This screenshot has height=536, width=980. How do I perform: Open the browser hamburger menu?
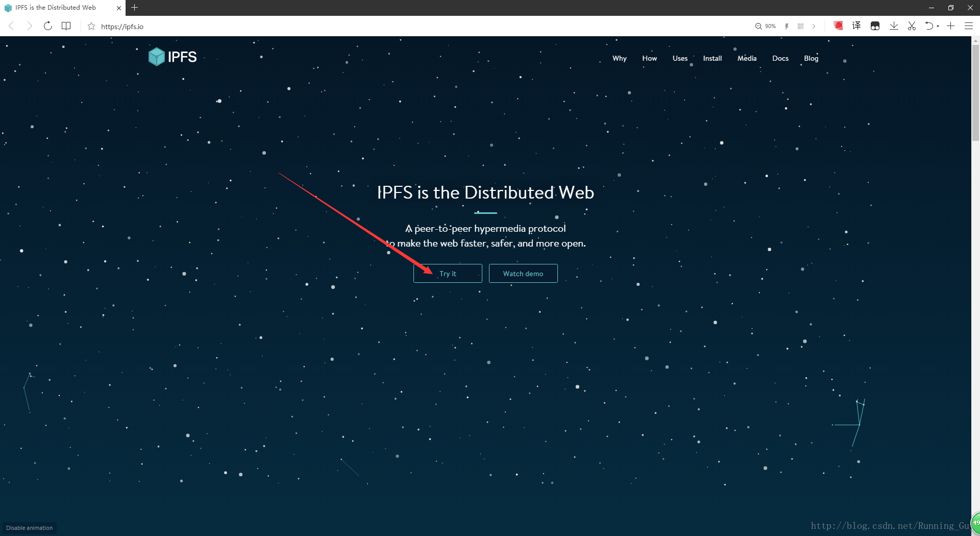968,26
